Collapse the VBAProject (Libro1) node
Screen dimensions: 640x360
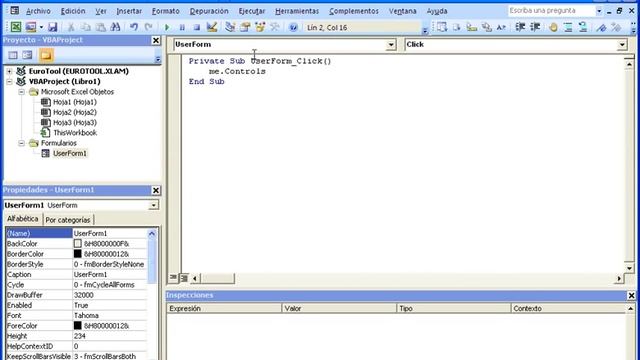[x=9, y=81]
